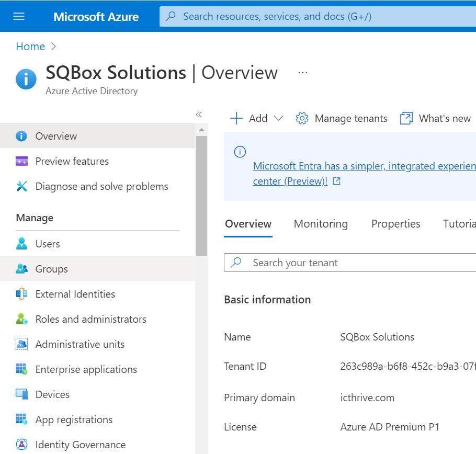
Task: Go to Home breadcrumb
Action: click(30, 47)
